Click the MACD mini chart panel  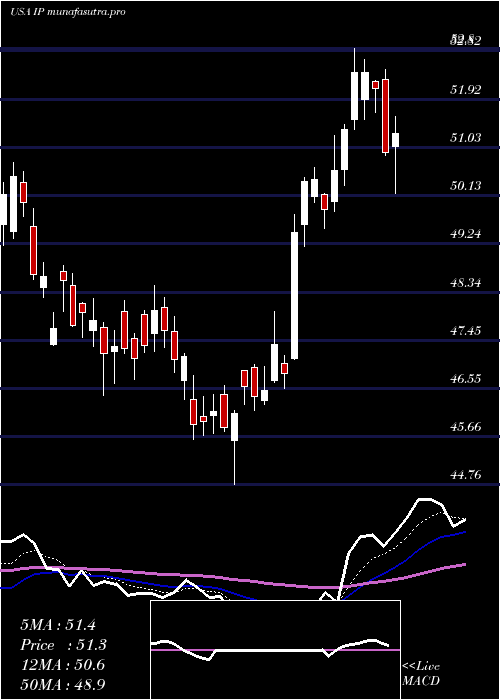pos(275,650)
